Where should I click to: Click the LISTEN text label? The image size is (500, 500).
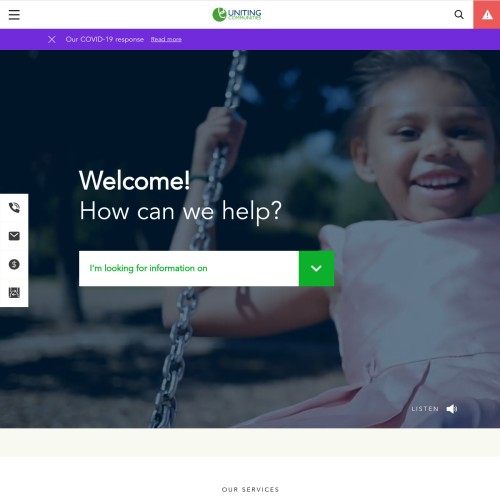(x=425, y=409)
